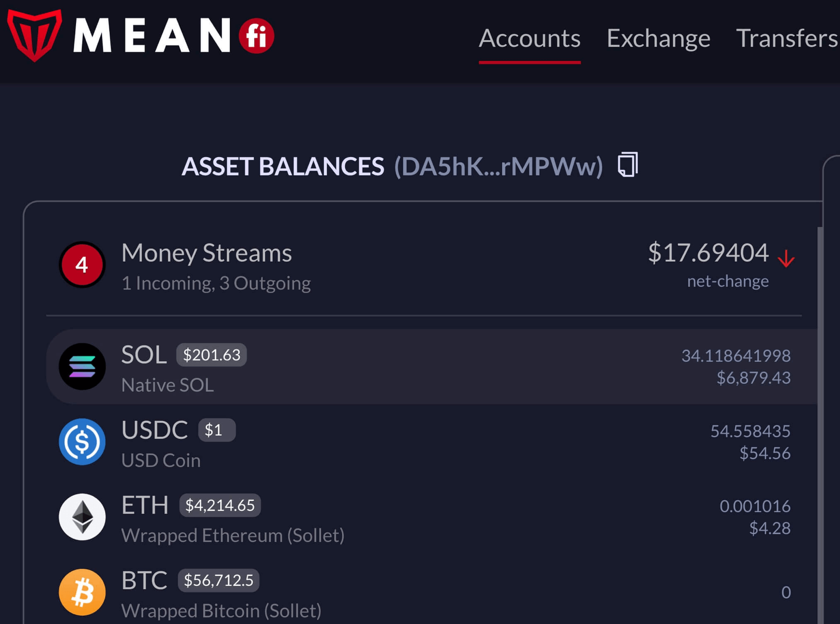Copy the wallet address using the copy icon
The width and height of the screenshot is (840, 624).
(626, 164)
